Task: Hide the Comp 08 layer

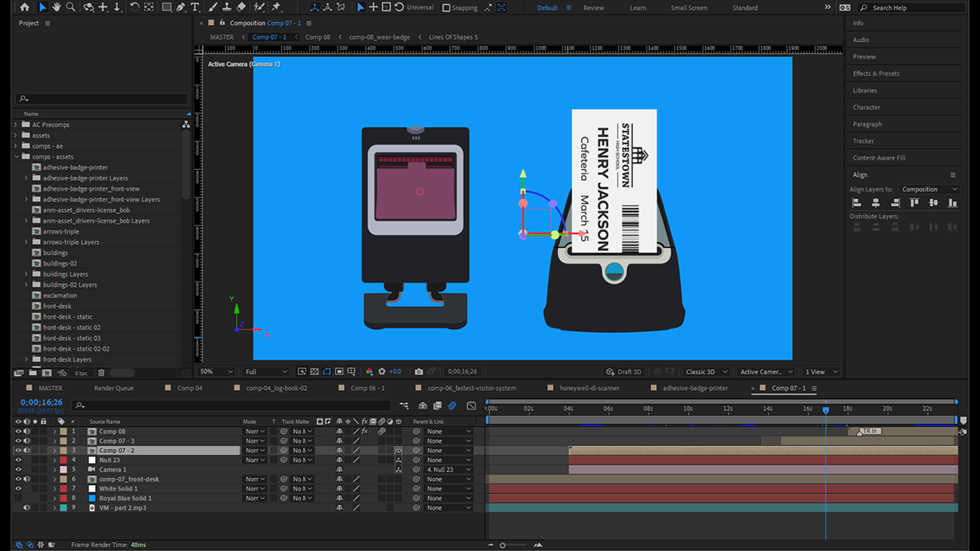Action: click(18, 432)
